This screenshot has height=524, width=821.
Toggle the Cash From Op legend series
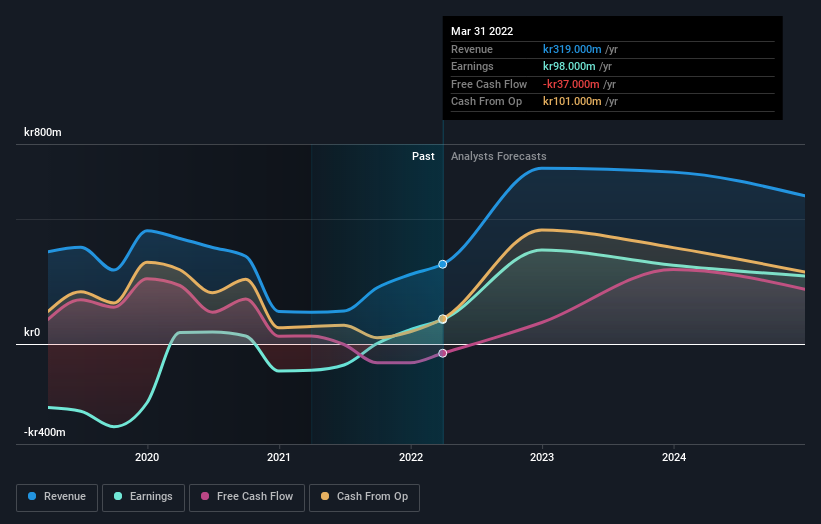(364, 497)
